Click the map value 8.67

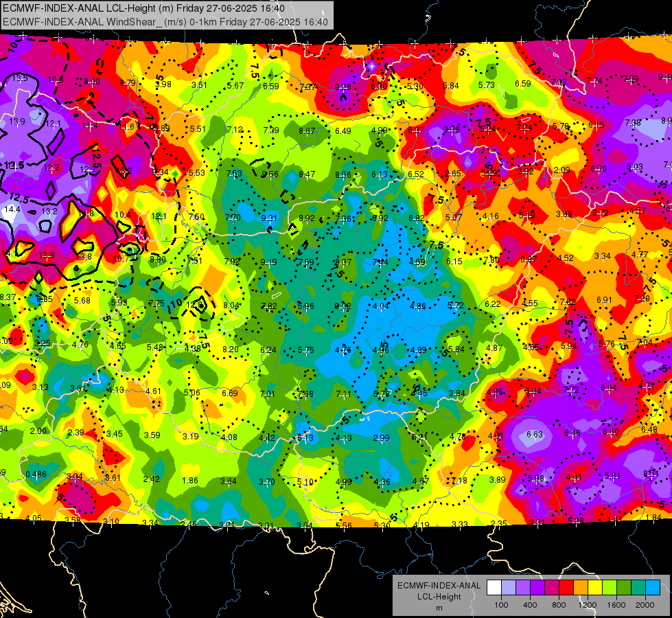[307, 130]
